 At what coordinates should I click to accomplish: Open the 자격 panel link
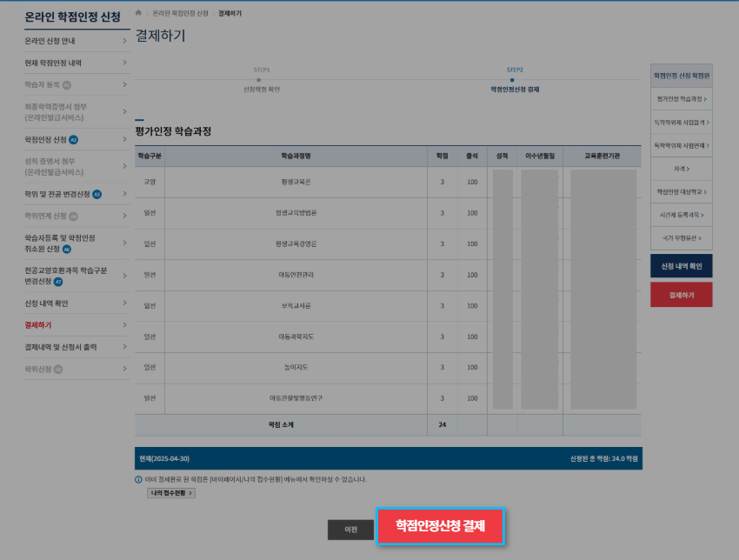(682, 168)
